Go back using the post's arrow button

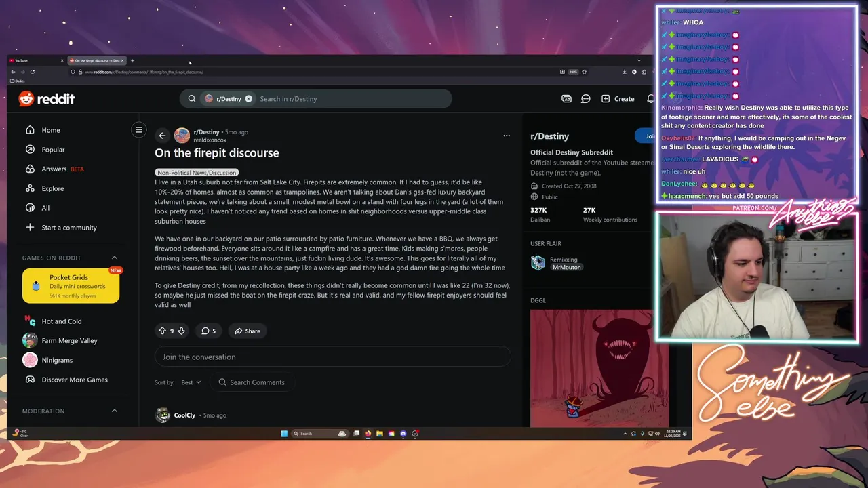162,136
